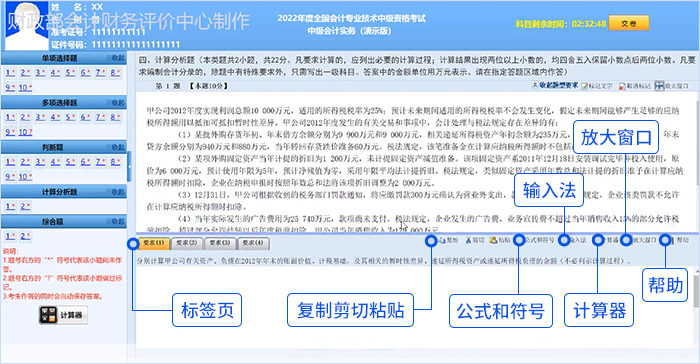
Task: Go to question 2 in 综合题
Action: (25, 236)
